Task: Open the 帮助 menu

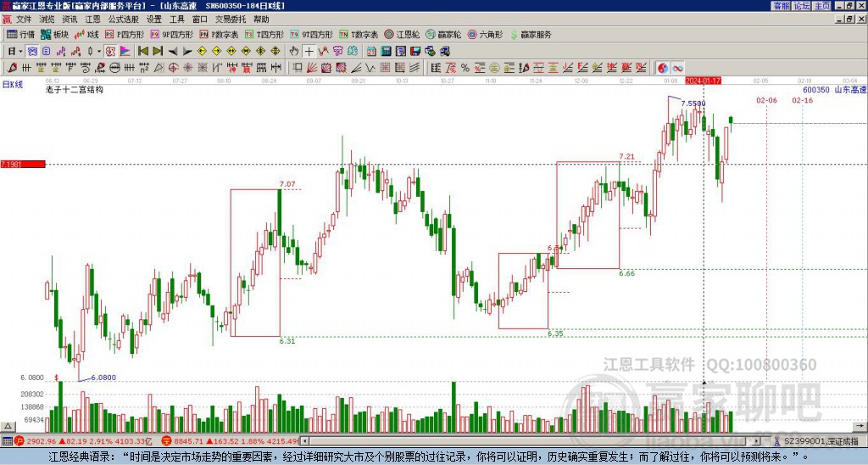Action: pos(261,20)
